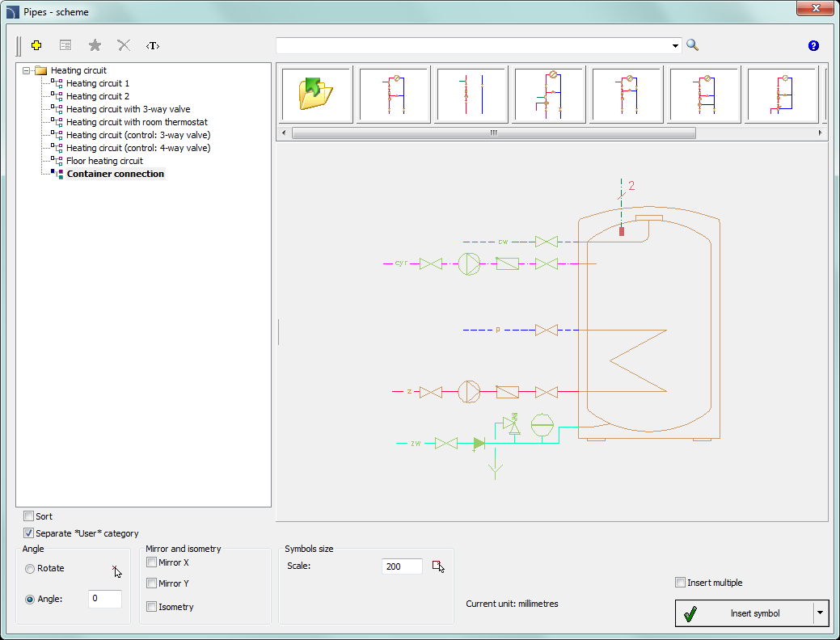Click the text <T> toolbar icon
Screen dimensions: 840x640
point(153,46)
